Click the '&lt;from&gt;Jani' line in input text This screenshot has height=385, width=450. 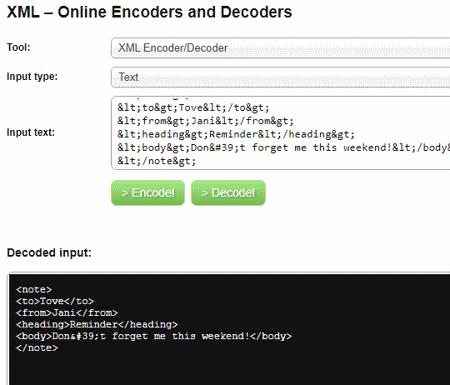(x=205, y=121)
